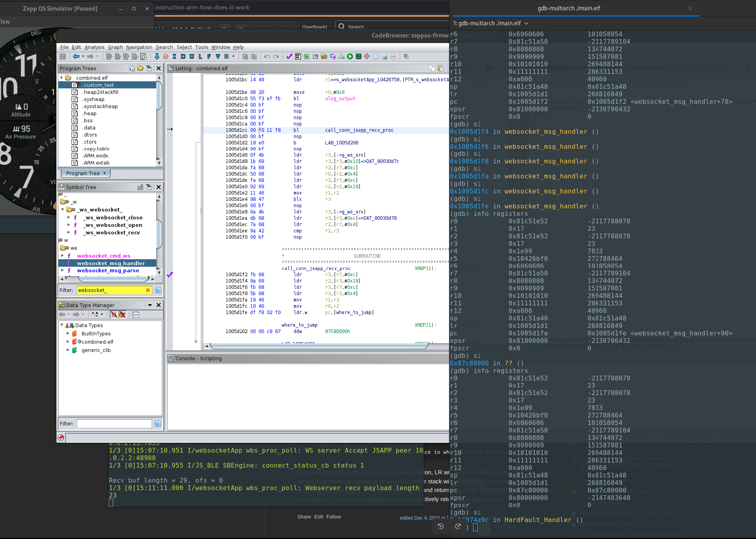Click the I navigation toolbar icon
Screen dimensions: 756x539
174,56
